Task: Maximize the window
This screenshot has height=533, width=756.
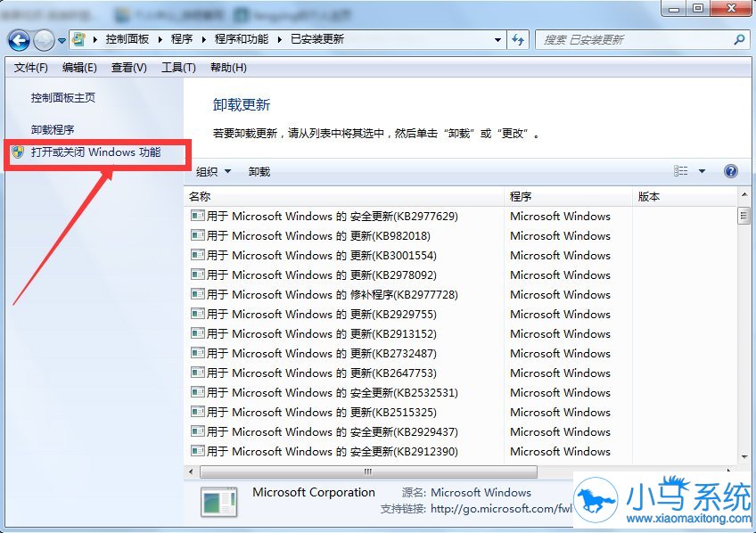Action: tap(698, 8)
